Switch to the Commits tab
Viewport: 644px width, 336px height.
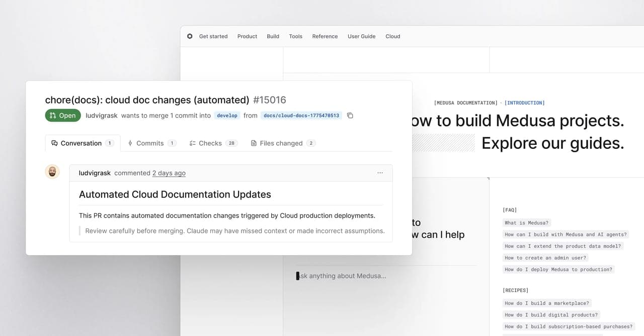(x=152, y=143)
